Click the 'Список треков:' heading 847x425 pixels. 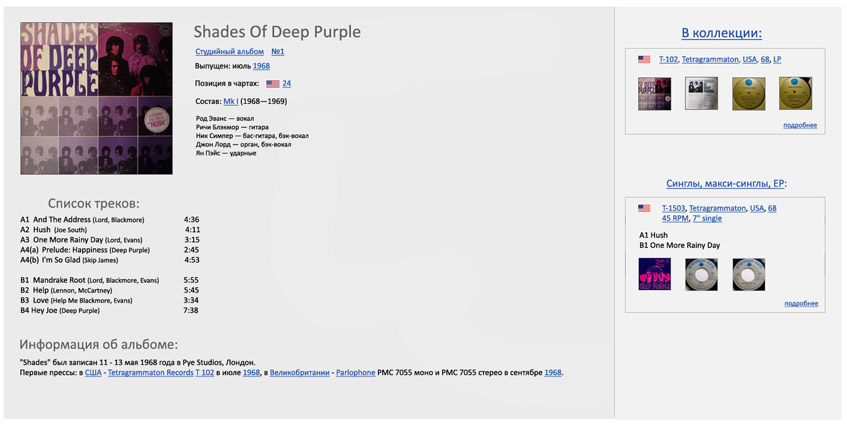93,204
